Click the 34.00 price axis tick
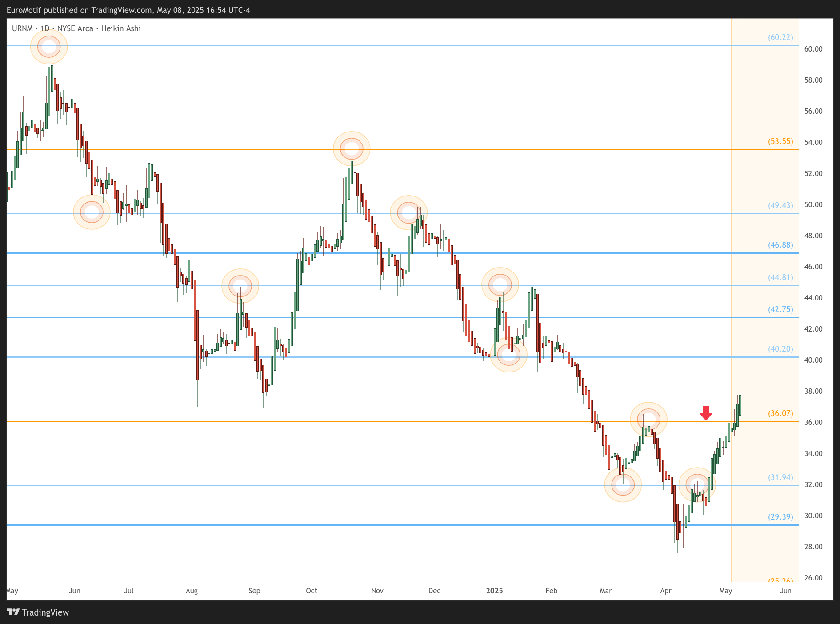This screenshot has height=624, width=840. (x=813, y=453)
